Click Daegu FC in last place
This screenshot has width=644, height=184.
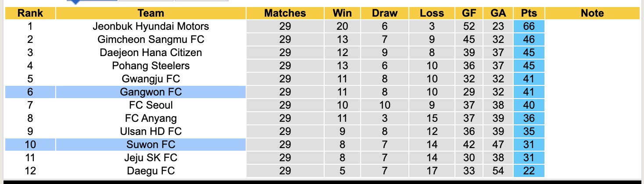150,171
